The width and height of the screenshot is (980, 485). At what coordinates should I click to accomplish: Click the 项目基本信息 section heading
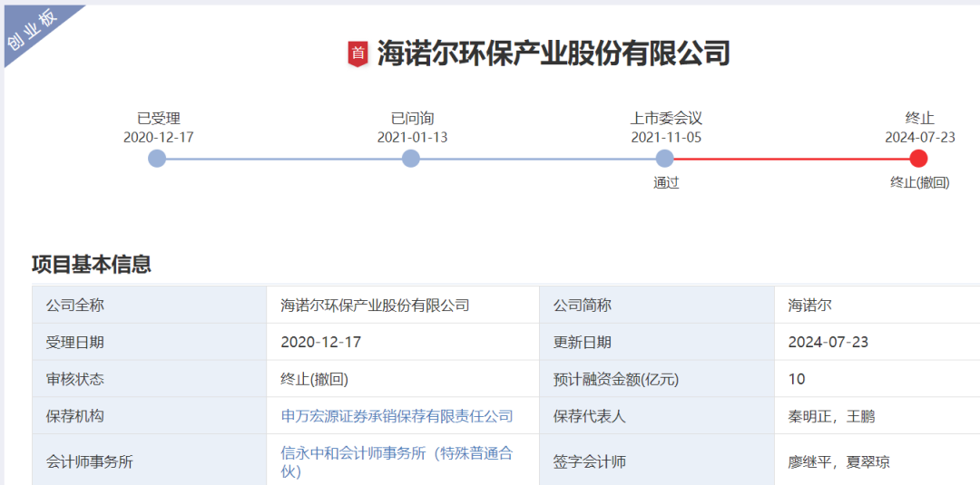(x=92, y=264)
